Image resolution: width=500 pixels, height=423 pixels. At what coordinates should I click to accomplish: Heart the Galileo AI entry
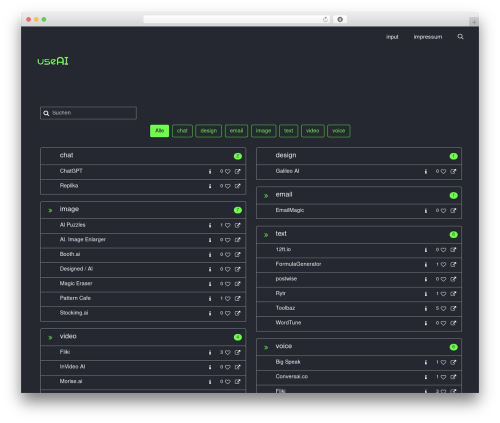pyautogui.click(x=443, y=171)
